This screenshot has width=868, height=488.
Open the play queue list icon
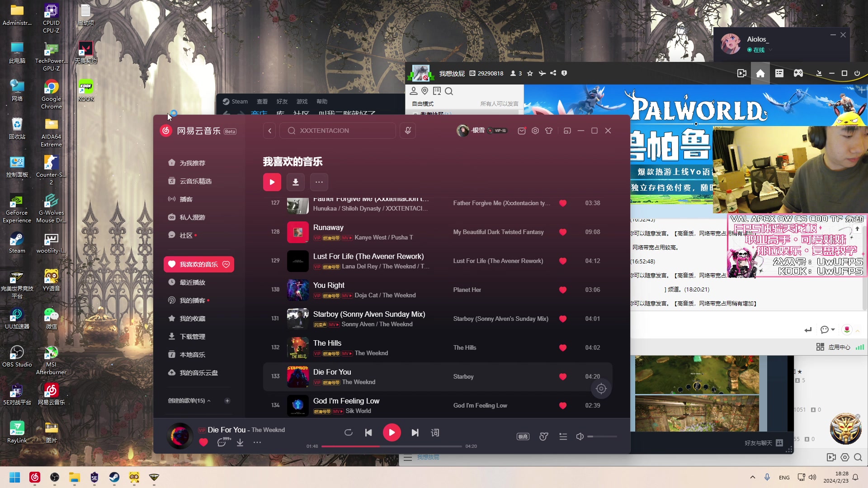[563, 436]
